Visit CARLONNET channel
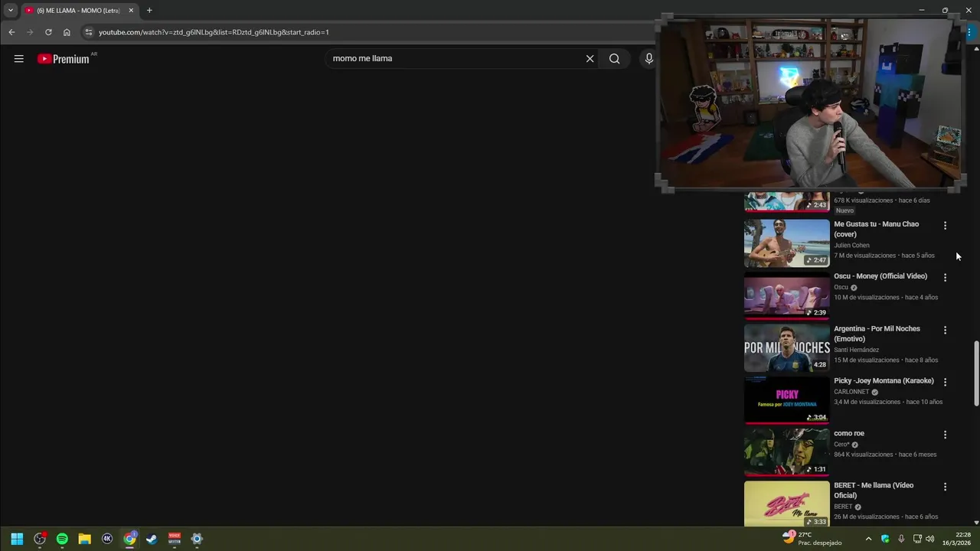 (x=851, y=392)
